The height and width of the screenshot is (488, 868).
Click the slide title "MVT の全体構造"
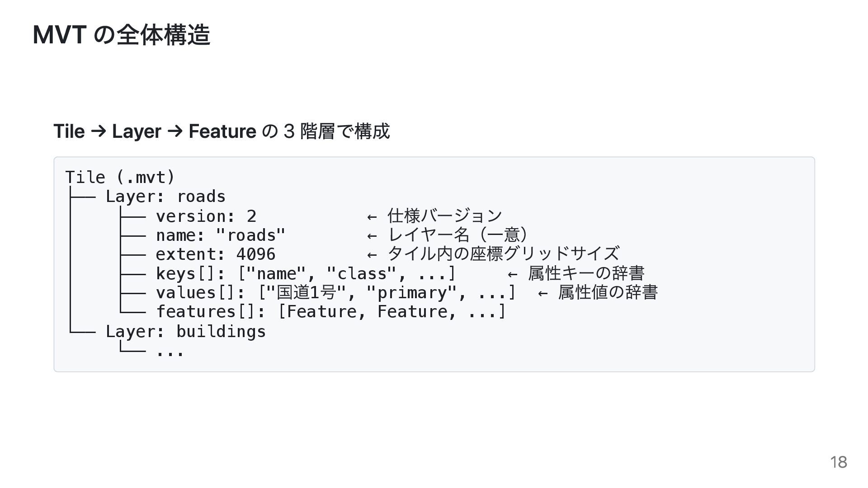[x=121, y=35]
